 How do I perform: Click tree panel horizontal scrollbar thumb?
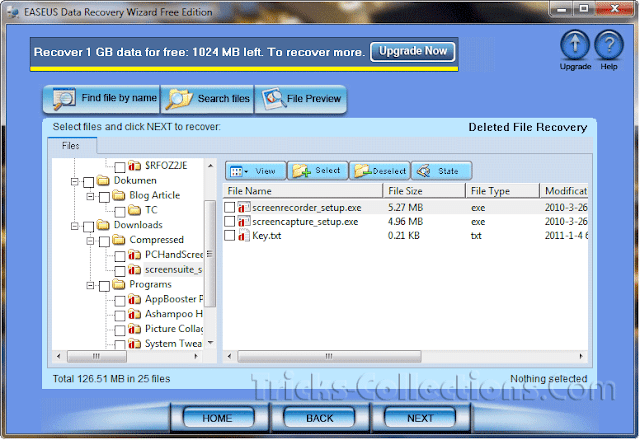97,356
